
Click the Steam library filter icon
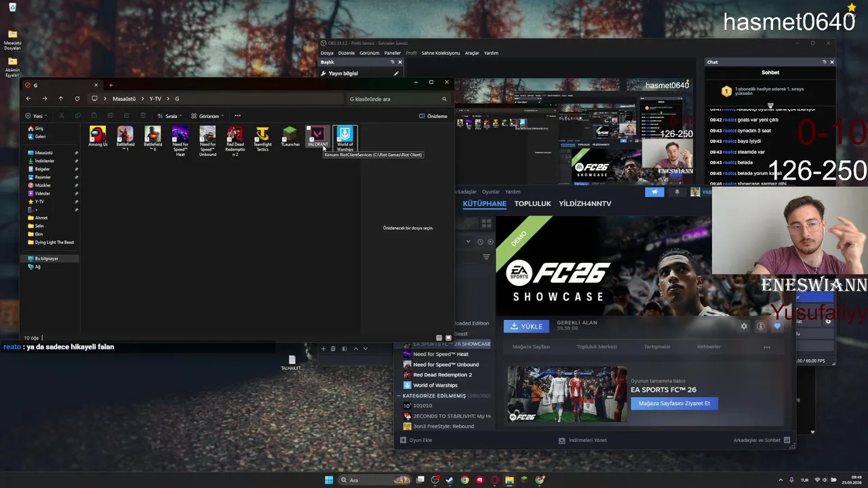(x=486, y=257)
